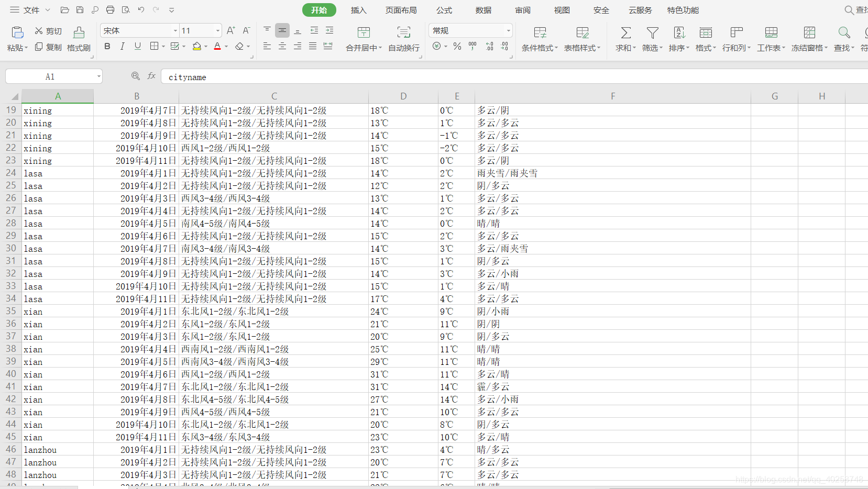Screen dimensions: 868x489
Task: Apply percent style format
Action: point(457,47)
